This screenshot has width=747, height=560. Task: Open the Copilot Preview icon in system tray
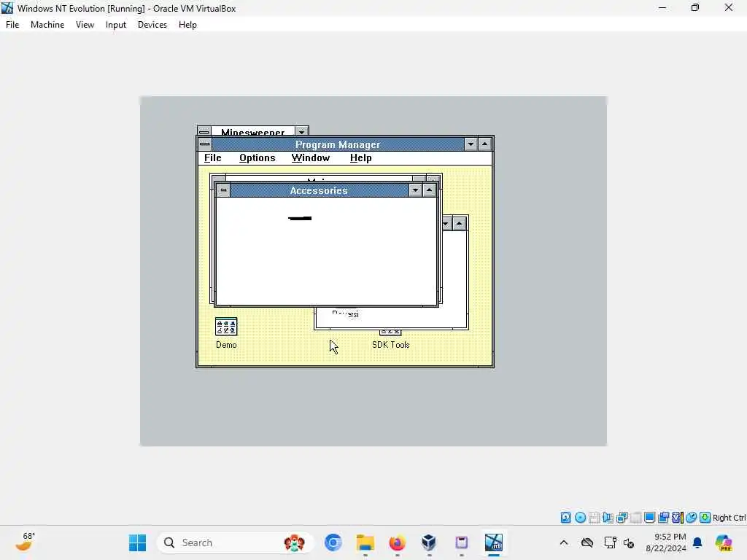click(724, 542)
